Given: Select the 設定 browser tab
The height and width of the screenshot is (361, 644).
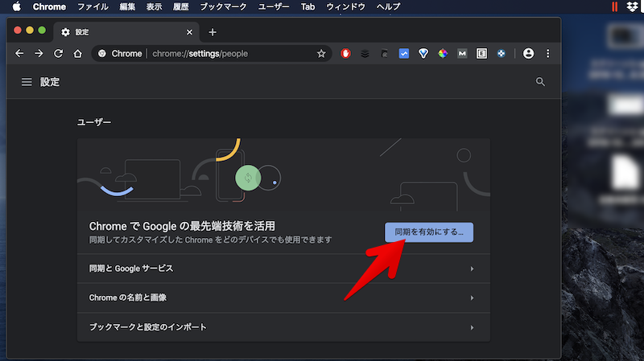Looking at the screenshot, I should (x=121, y=32).
